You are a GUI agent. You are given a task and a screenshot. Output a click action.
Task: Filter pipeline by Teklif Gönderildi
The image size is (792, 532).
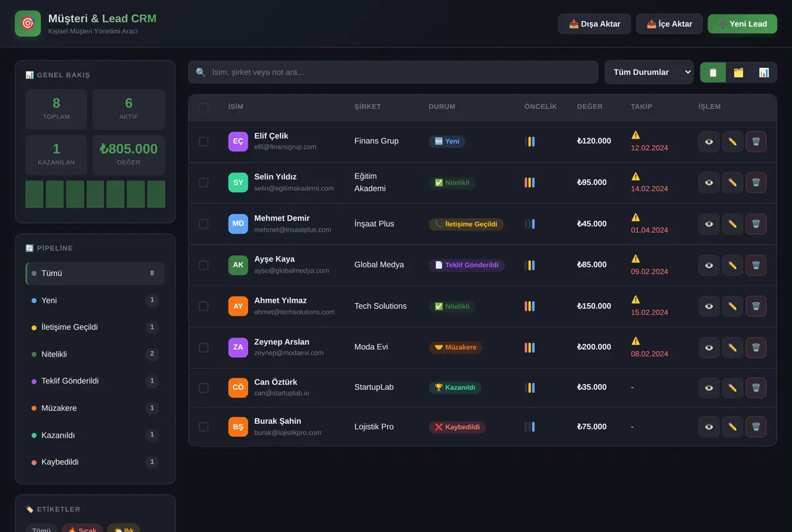click(x=95, y=381)
